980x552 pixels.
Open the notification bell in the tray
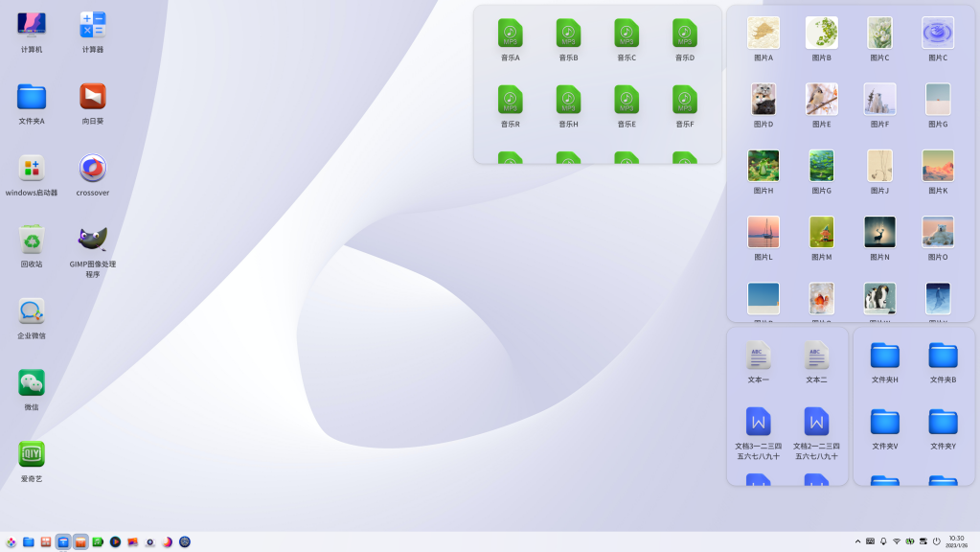point(883,541)
